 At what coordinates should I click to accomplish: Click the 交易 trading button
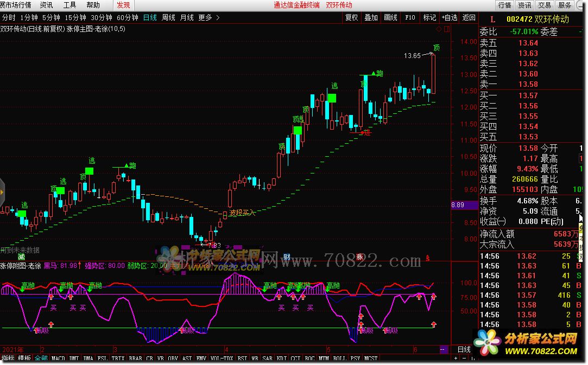coord(545,5)
